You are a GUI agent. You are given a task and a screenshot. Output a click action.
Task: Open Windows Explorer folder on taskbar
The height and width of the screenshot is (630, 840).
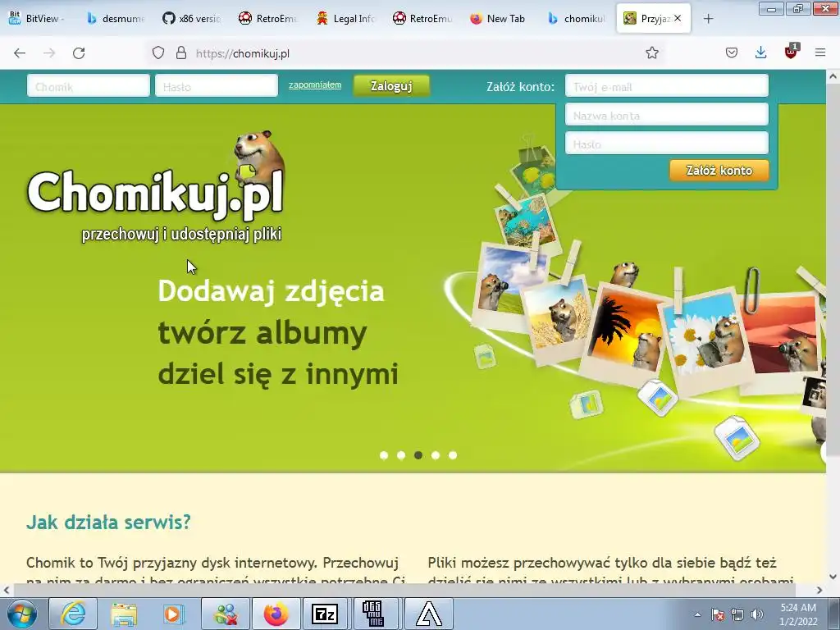124,614
